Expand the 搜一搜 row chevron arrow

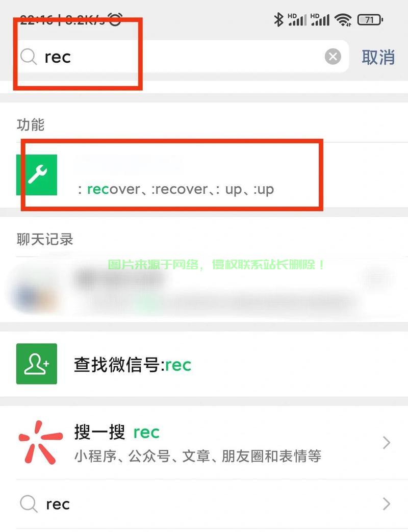[386, 443]
